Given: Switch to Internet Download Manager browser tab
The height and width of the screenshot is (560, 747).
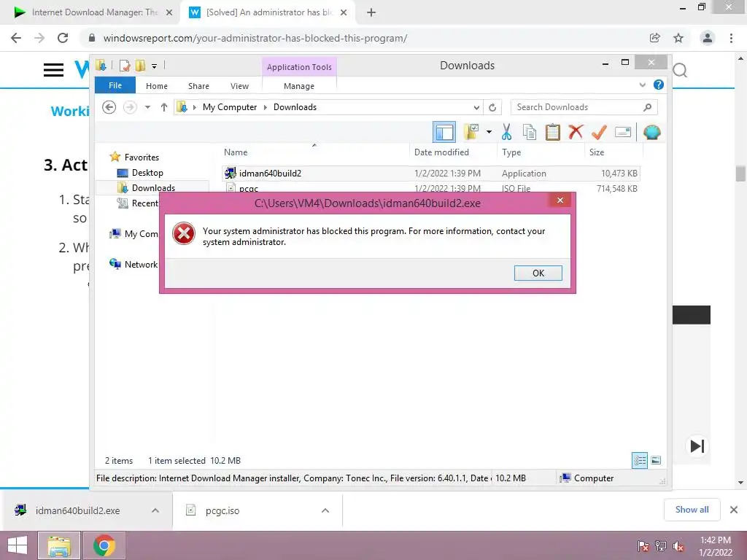Looking at the screenshot, I should (x=90, y=12).
